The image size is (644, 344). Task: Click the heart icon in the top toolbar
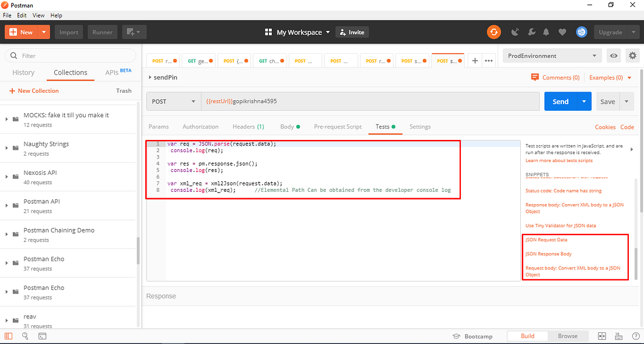[562, 32]
